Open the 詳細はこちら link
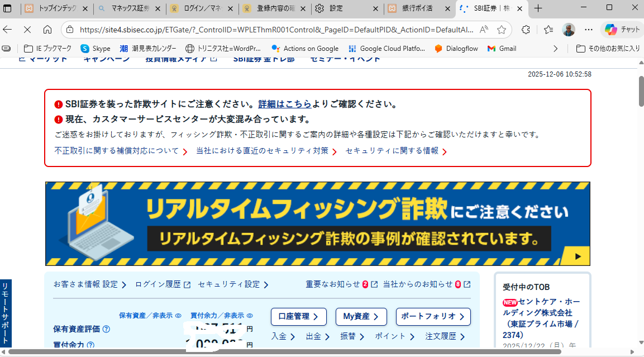 [x=284, y=104]
